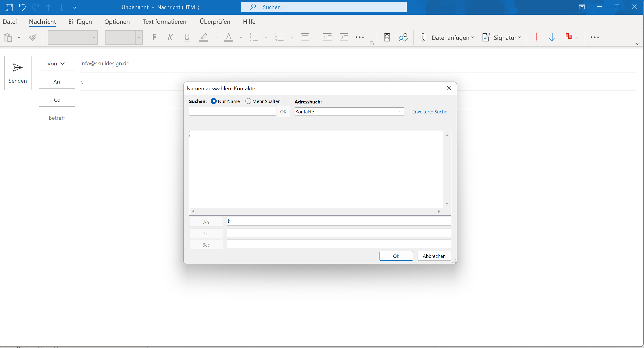Viewport: 644px width, 348px height.
Task: Set high importance with red exclamation mark
Action: (536, 38)
